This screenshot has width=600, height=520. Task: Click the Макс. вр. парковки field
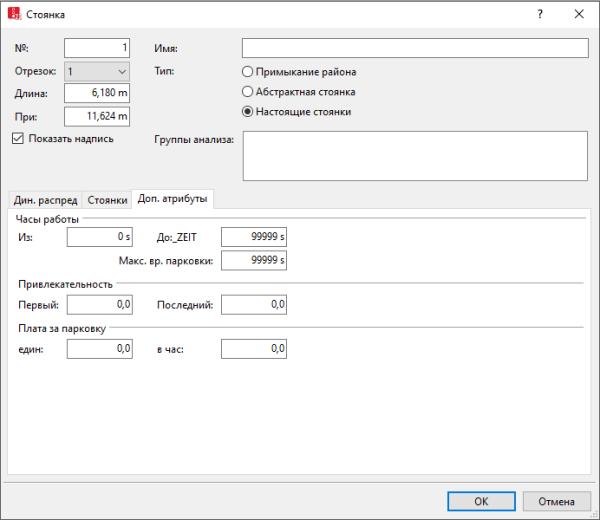(254, 260)
